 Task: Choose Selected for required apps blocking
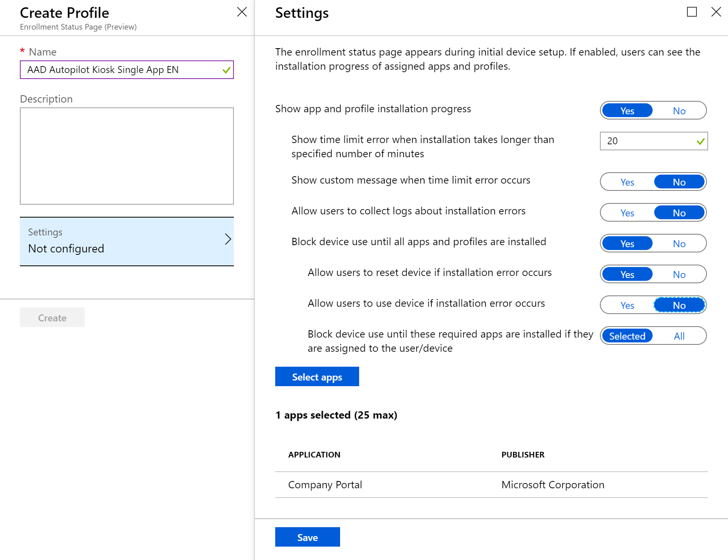[x=627, y=336]
